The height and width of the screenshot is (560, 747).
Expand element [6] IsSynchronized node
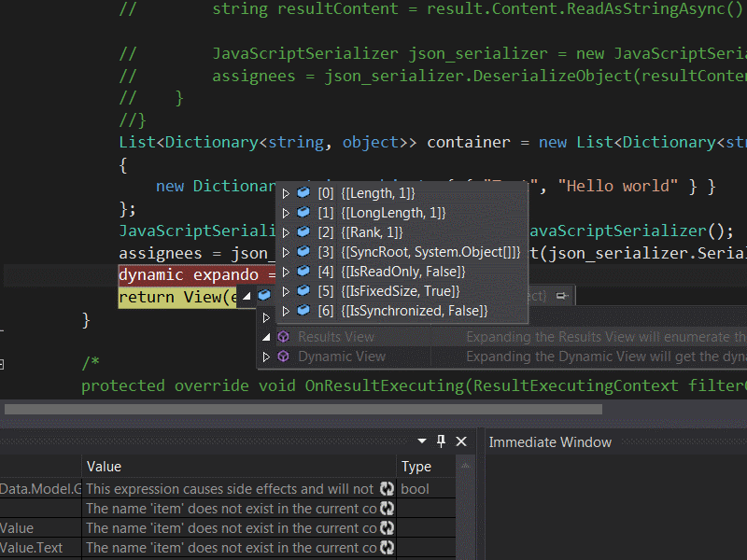[x=286, y=311]
